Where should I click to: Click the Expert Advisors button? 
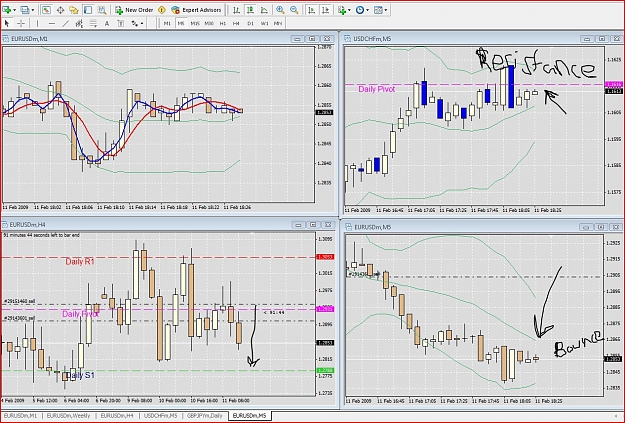point(196,10)
